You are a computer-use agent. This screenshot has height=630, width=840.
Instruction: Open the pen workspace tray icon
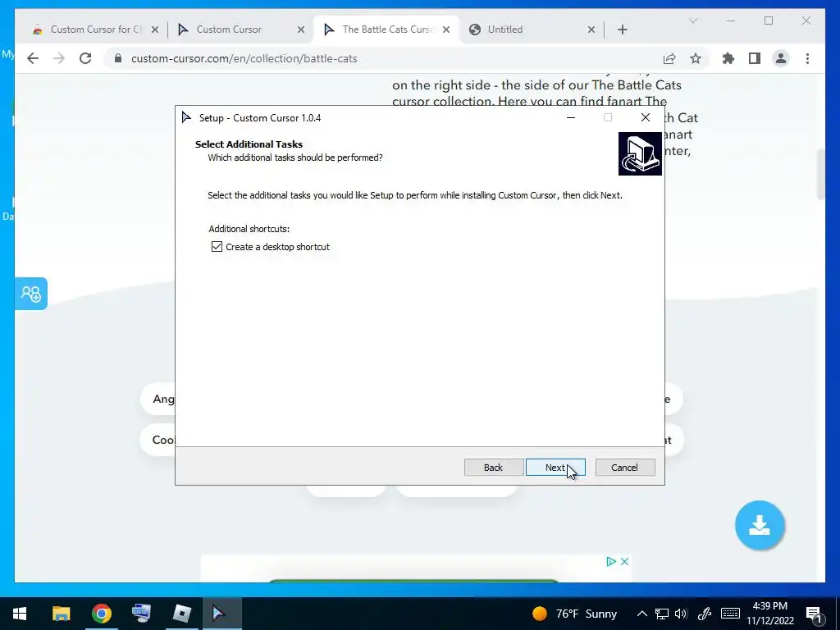(x=704, y=614)
